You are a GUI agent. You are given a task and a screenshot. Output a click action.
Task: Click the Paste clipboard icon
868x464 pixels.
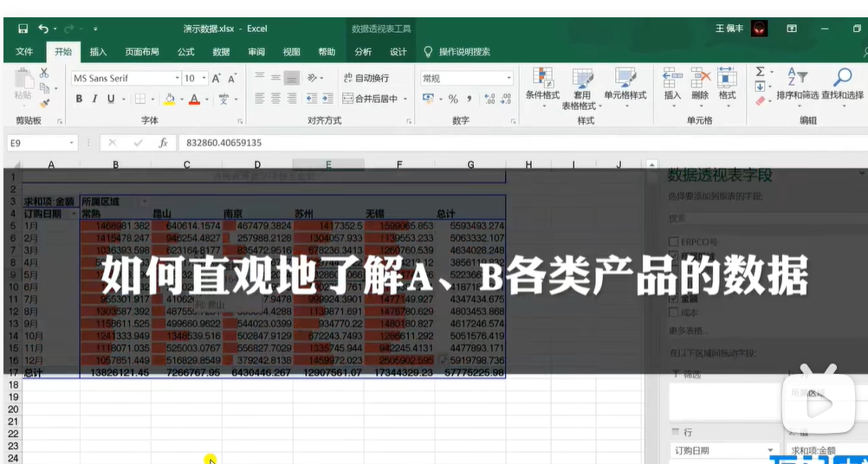pyautogui.click(x=23, y=78)
